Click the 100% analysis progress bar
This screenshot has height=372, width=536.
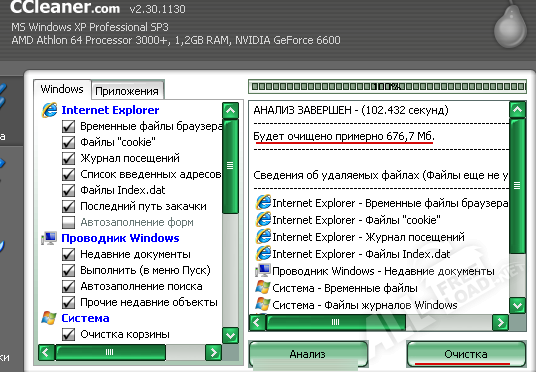click(387, 87)
